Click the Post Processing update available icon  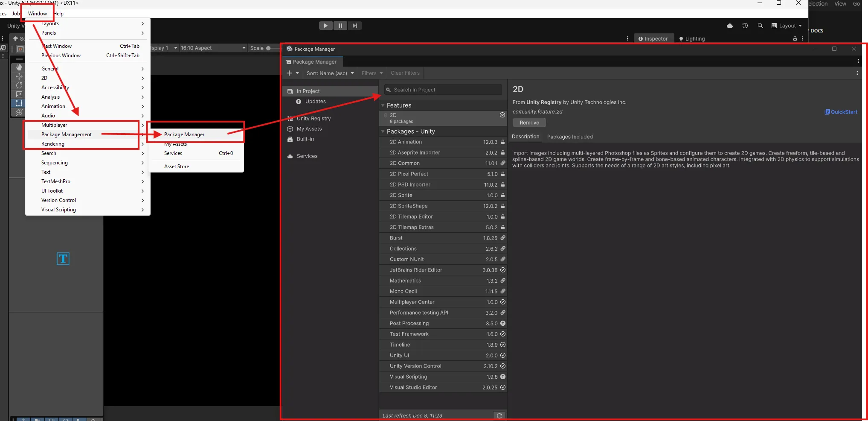[503, 323]
